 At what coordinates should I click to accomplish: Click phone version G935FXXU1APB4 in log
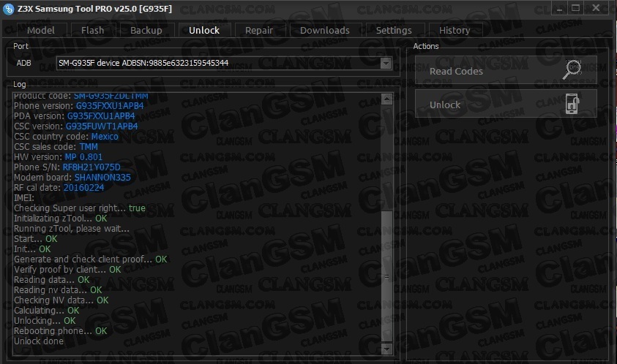click(x=109, y=106)
